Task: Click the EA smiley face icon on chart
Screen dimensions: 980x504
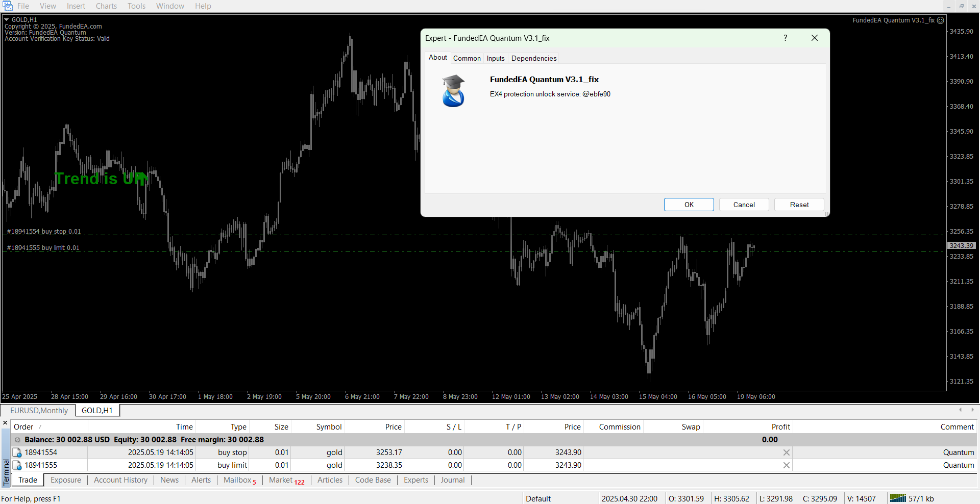Action: [x=941, y=20]
